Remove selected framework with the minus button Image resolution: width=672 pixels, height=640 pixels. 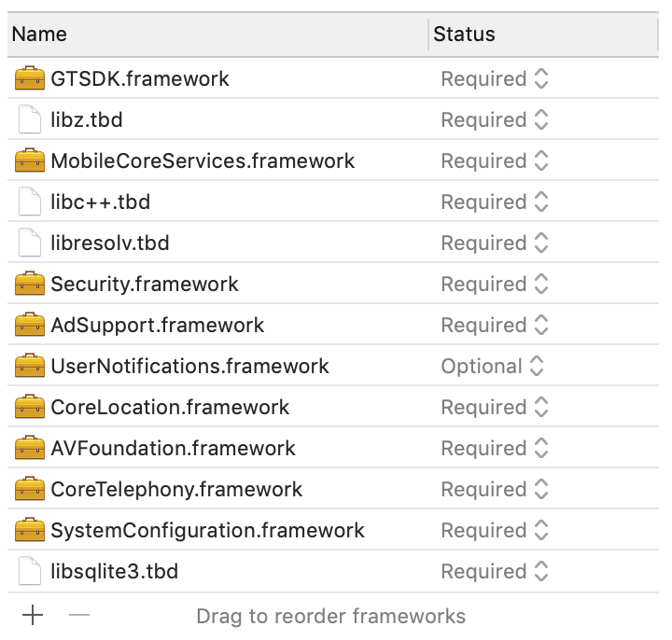coord(79,616)
